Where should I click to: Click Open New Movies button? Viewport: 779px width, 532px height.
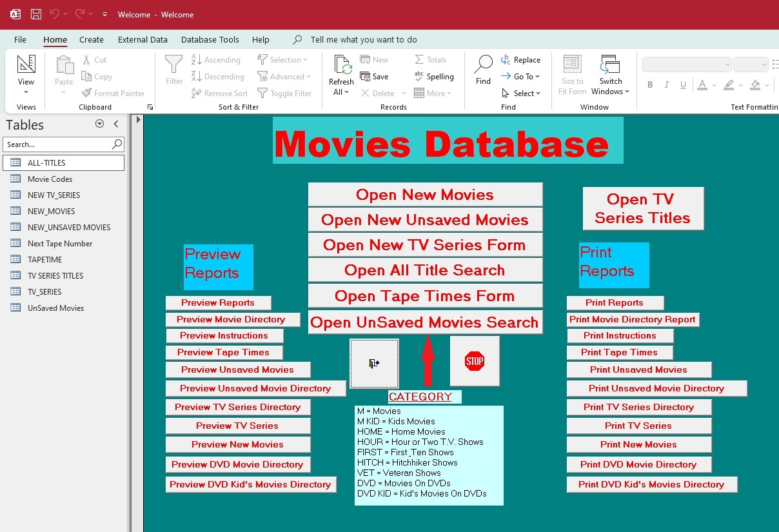coord(425,195)
